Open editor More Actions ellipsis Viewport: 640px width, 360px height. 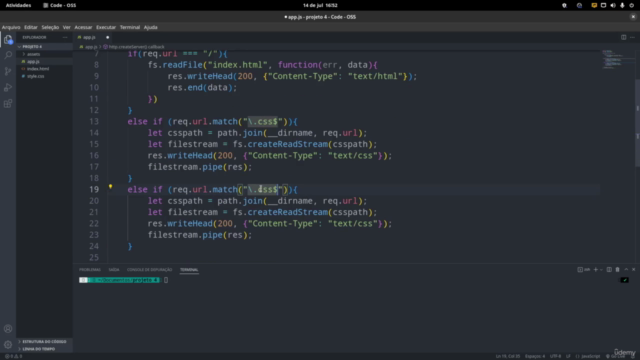tap(632, 37)
